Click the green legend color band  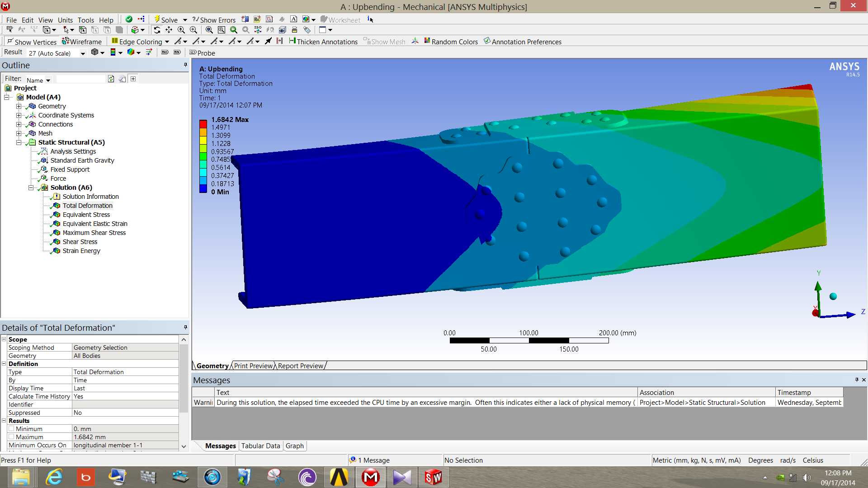[203, 156]
